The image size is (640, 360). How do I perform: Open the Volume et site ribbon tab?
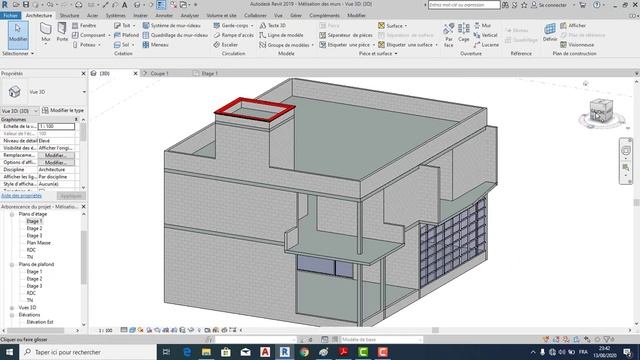click(x=221, y=16)
